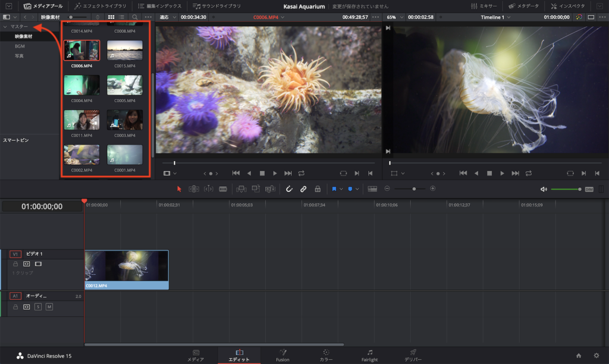The width and height of the screenshot is (609, 364).
Task: Open project settings gear icon
Action: tap(597, 356)
